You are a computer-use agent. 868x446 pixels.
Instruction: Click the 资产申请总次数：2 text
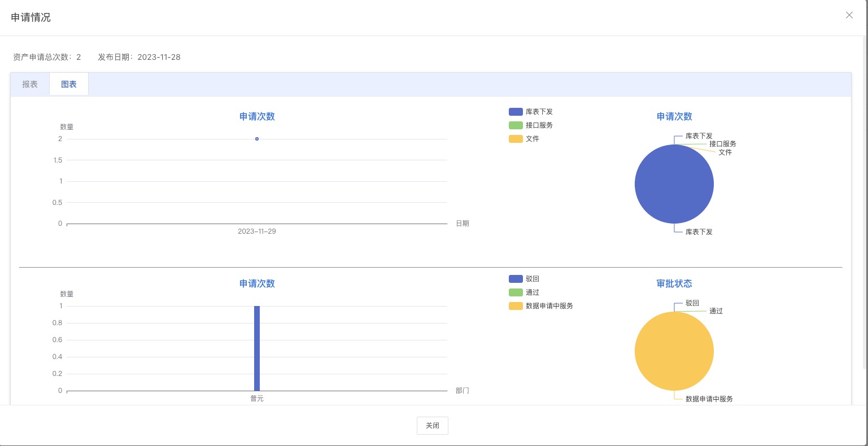tap(47, 57)
